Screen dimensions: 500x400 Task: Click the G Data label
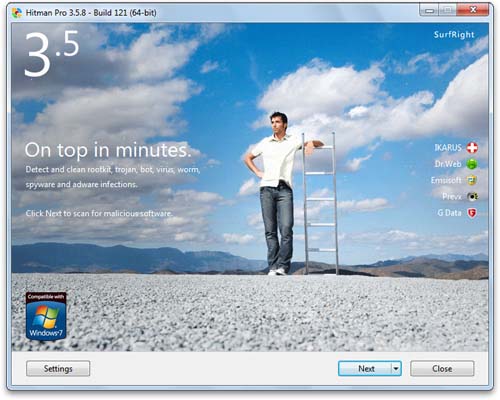(449, 213)
